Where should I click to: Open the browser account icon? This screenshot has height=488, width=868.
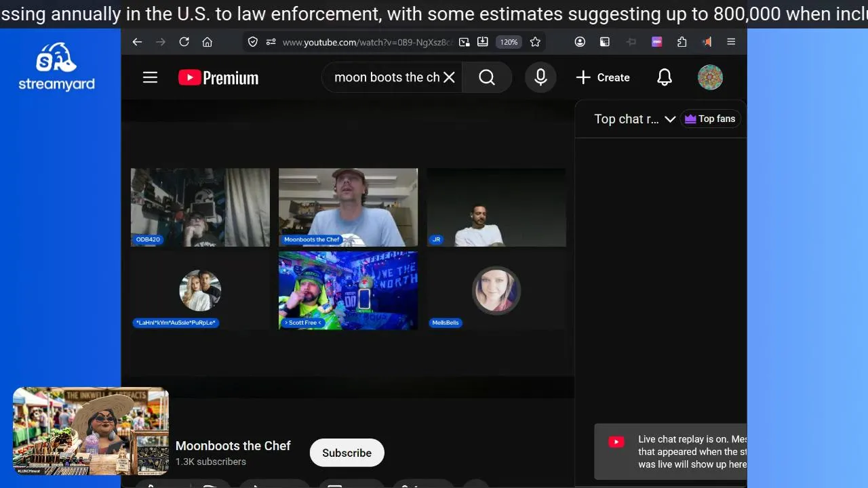point(580,42)
